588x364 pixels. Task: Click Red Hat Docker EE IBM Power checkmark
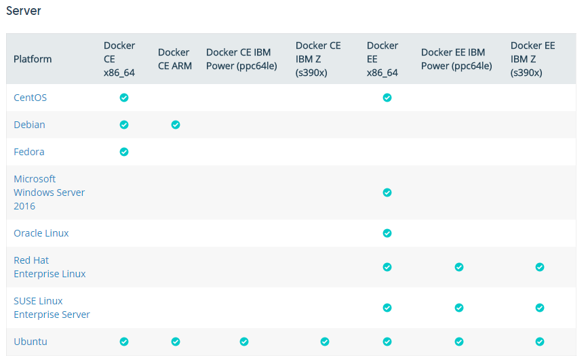point(459,267)
